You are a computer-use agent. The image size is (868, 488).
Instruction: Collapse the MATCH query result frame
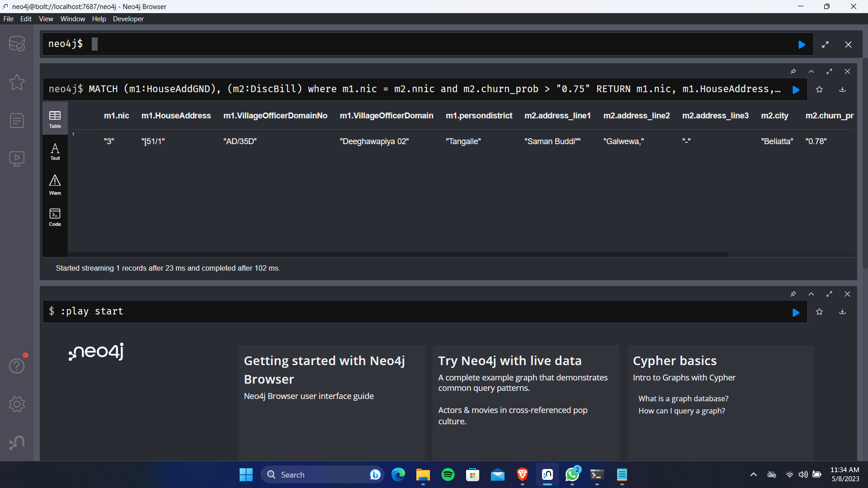[811, 71]
